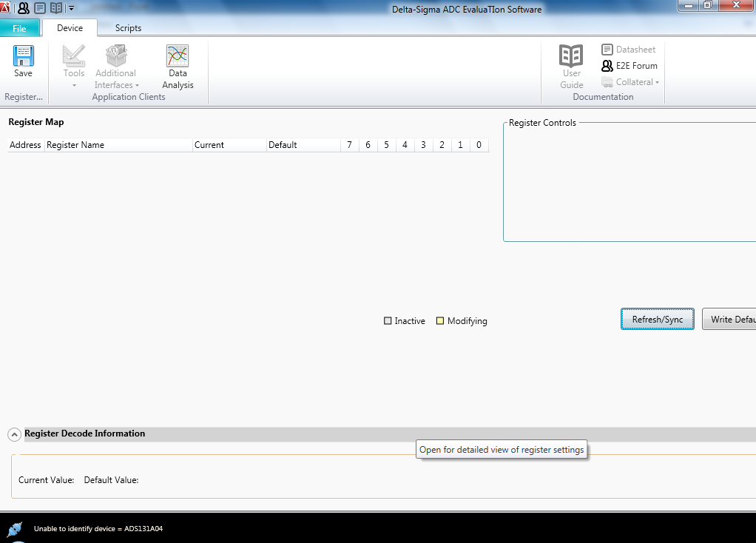Open Additional Interfaces dropdown
Viewport: 756px width, 543px height.
point(116,67)
